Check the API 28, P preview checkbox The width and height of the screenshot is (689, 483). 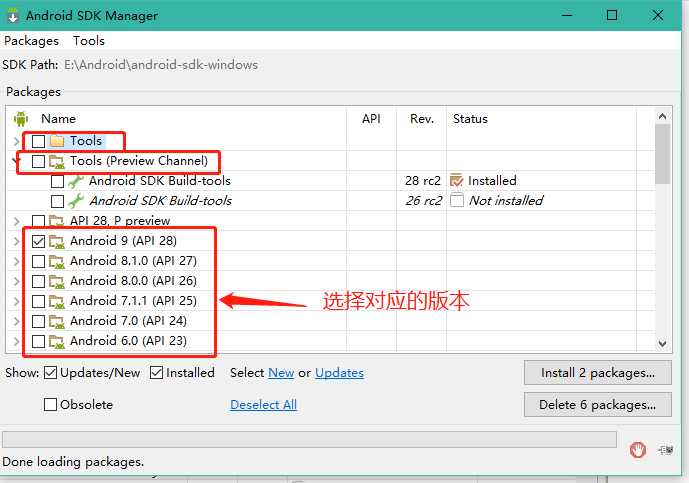(38, 221)
